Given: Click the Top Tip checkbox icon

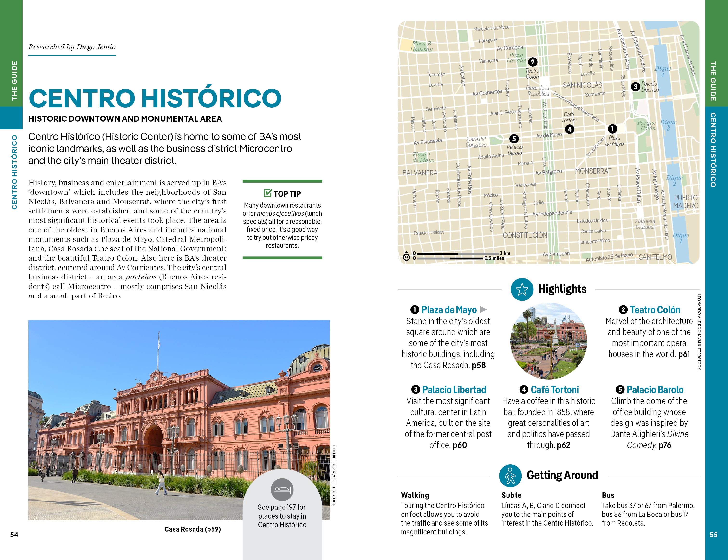Looking at the screenshot, I should (268, 193).
